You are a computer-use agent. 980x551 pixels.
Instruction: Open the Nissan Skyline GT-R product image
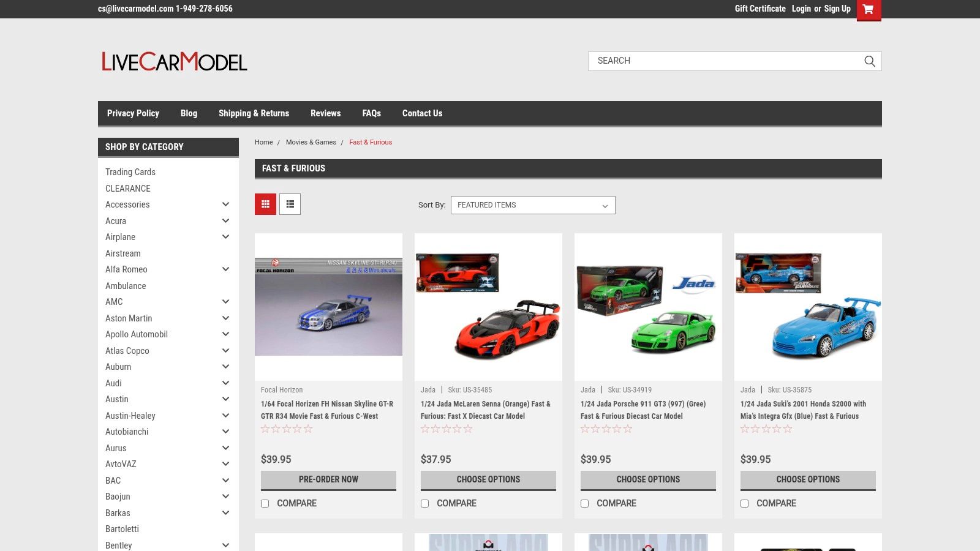pos(328,307)
